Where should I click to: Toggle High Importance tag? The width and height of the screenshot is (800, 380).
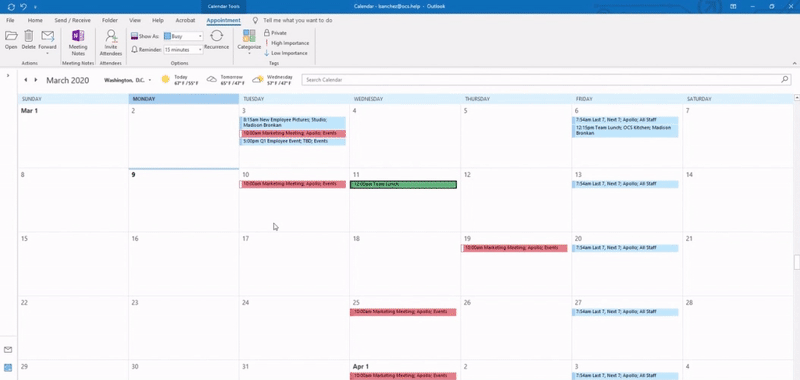tap(286, 43)
